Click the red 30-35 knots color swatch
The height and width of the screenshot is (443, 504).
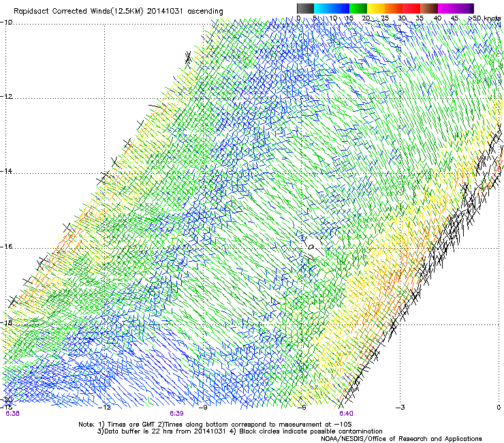pyautogui.click(x=411, y=8)
